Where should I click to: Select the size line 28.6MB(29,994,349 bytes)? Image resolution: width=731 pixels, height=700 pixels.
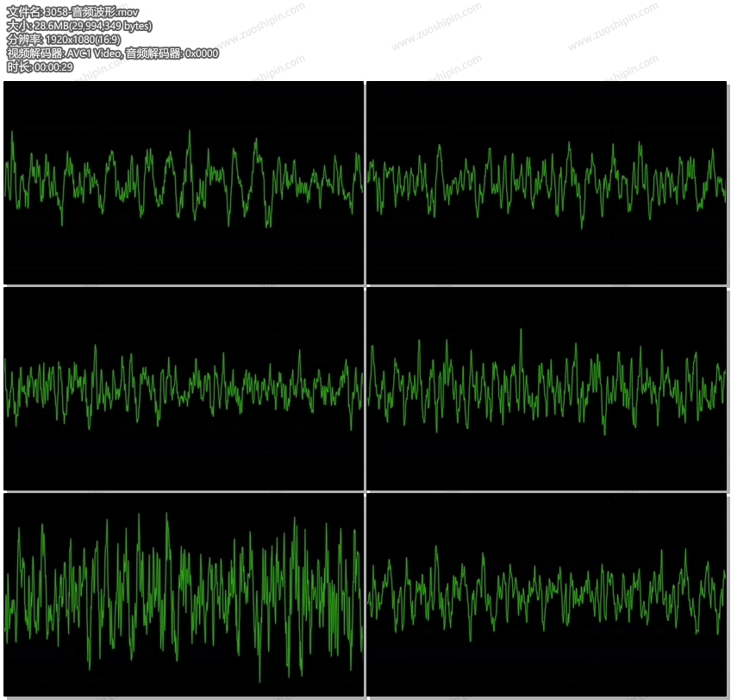click(x=93, y=26)
